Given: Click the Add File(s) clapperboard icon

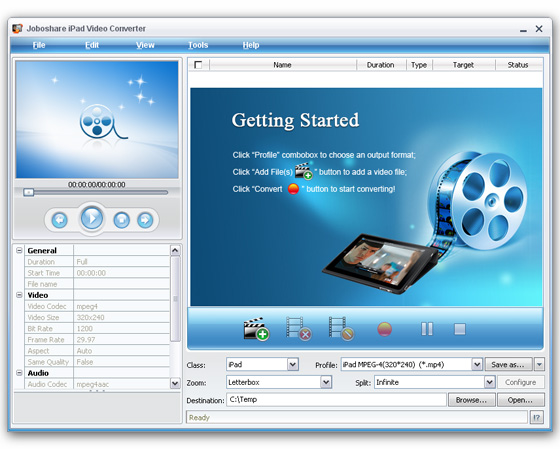Looking at the screenshot, I should tap(256, 329).
